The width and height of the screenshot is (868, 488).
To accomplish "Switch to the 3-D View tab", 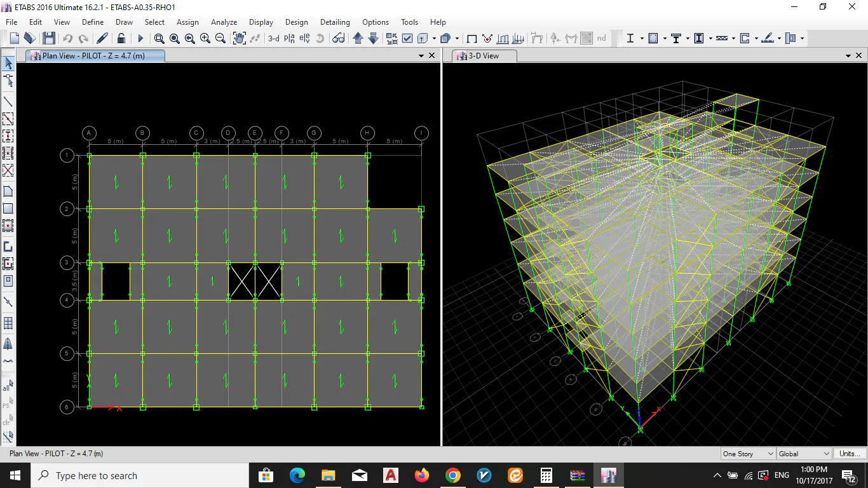I will (x=484, y=56).
